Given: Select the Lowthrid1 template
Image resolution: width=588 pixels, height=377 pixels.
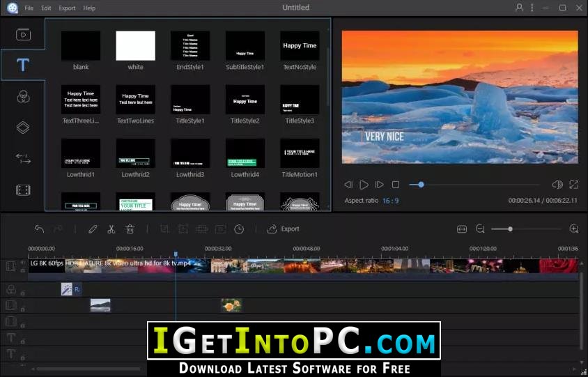Looking at the screenshot, I should pos(81,158).
